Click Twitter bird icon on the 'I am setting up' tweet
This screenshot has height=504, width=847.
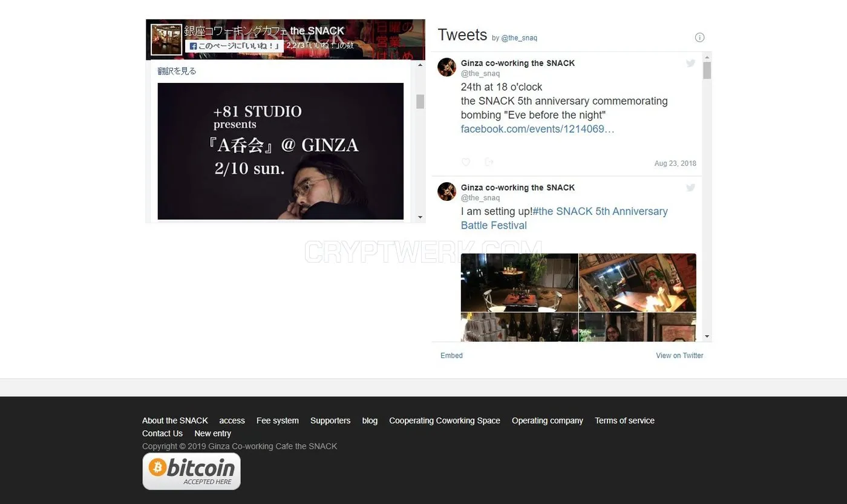coord(690,188)
